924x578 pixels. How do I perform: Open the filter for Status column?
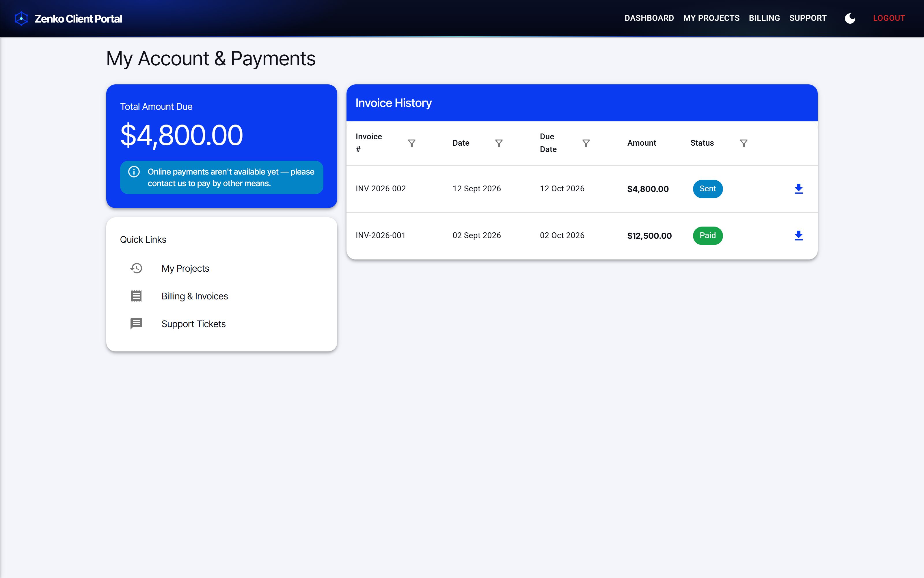pyautogui.click(x=744, y=143)
